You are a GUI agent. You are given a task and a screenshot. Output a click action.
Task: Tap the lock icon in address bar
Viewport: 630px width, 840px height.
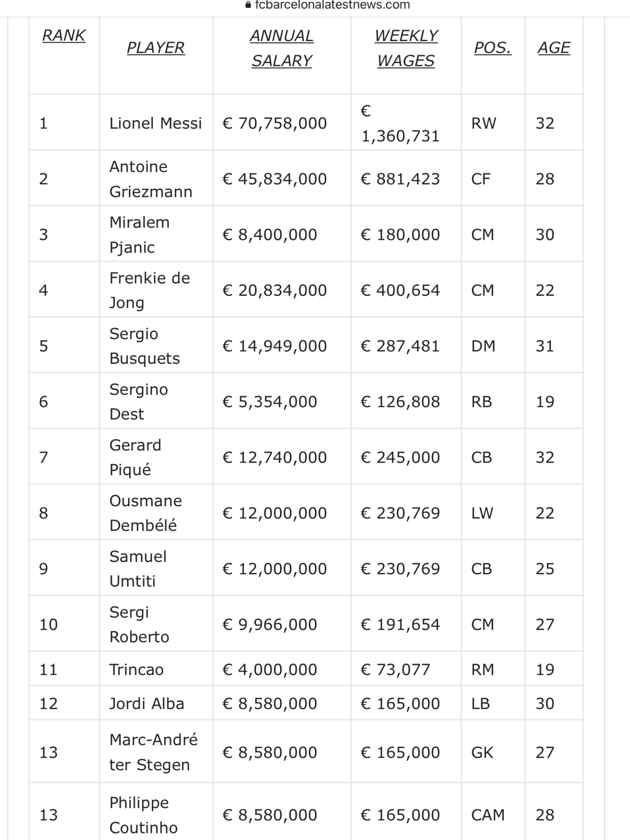point(248,5)
